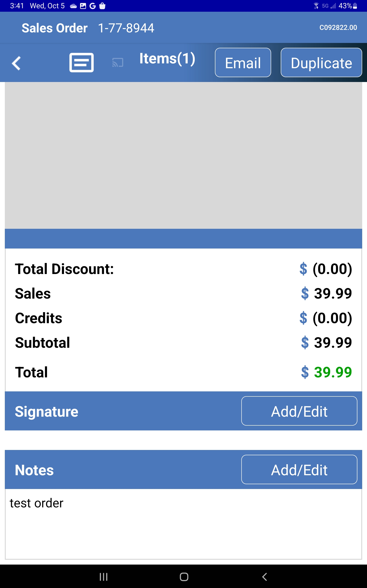The image size is (367, 588).
Task: Tap the Android navigation back button
Action: point(264,577)
